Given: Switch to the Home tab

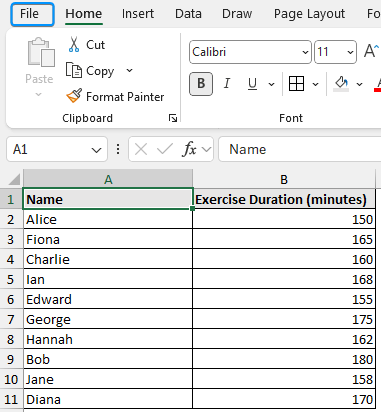Looking at the screenshot, I should [84, 14].
